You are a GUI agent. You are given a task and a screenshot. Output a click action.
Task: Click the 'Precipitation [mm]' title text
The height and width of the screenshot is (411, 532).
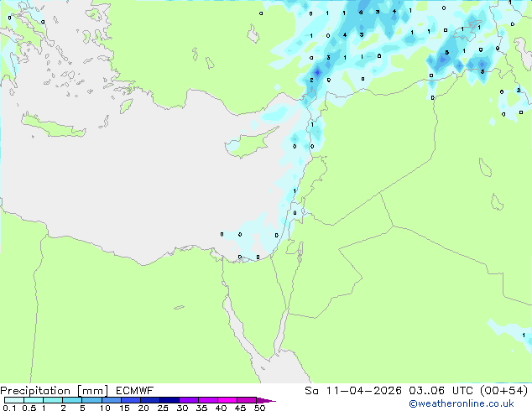pos(55,391)
